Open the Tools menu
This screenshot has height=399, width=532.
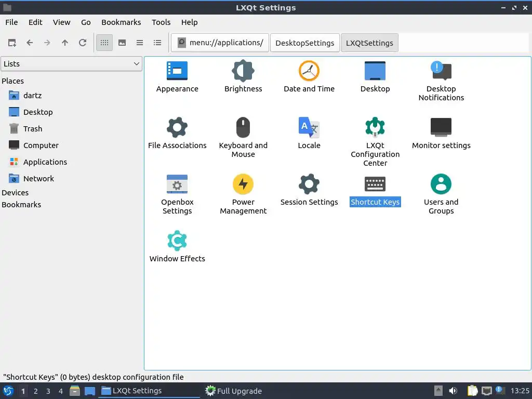tap(161, 22)
